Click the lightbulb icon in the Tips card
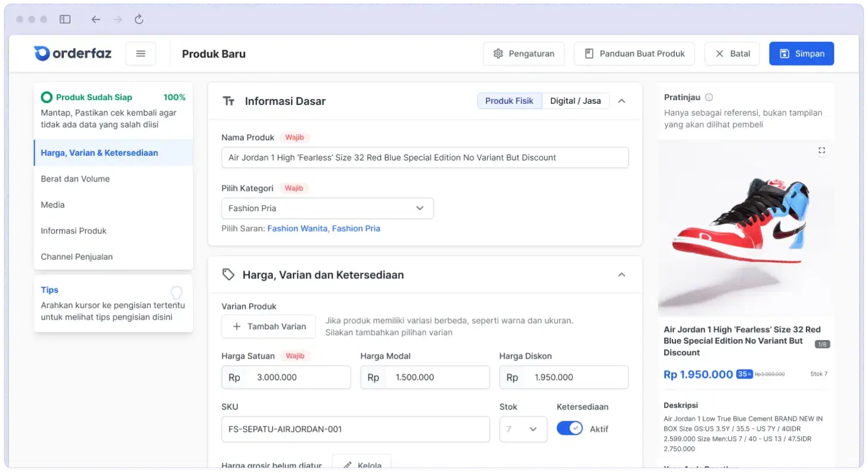 [x=176, y=292]
